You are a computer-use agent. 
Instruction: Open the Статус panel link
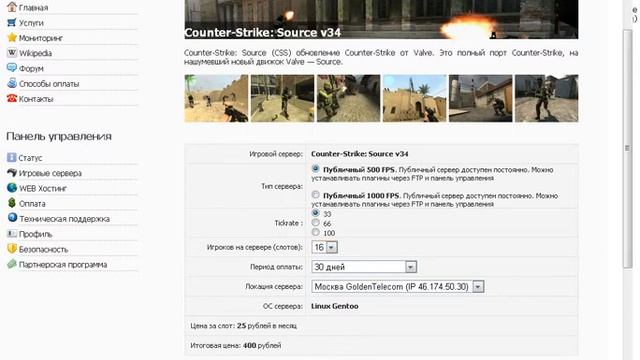coord(30,158)
